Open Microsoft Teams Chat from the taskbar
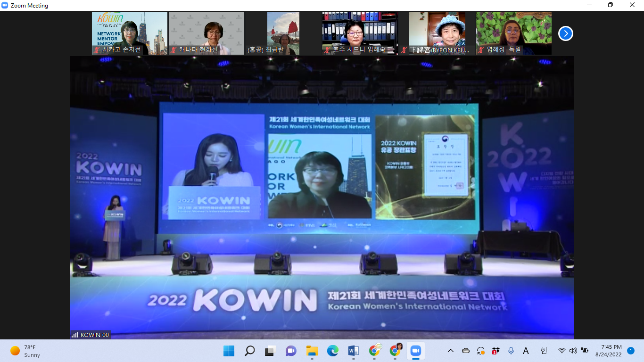Viewport: 644px width, 362px height. [x=291, y=351]
